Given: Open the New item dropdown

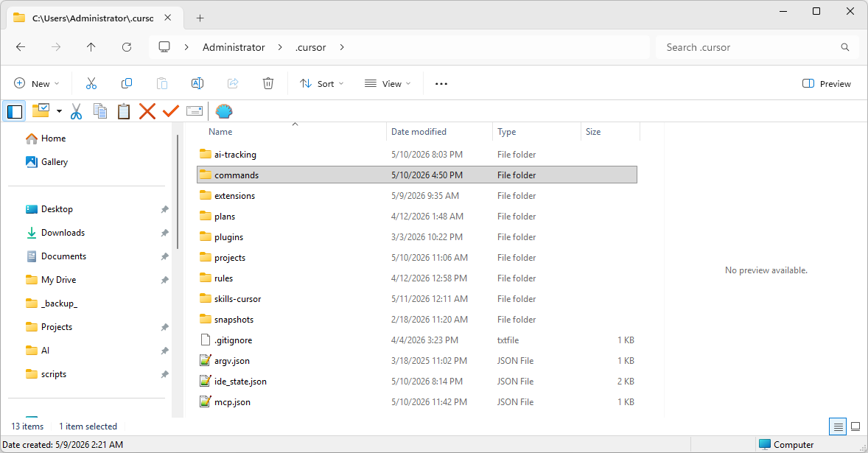Looking at the screenshot, I should [37, 83].
